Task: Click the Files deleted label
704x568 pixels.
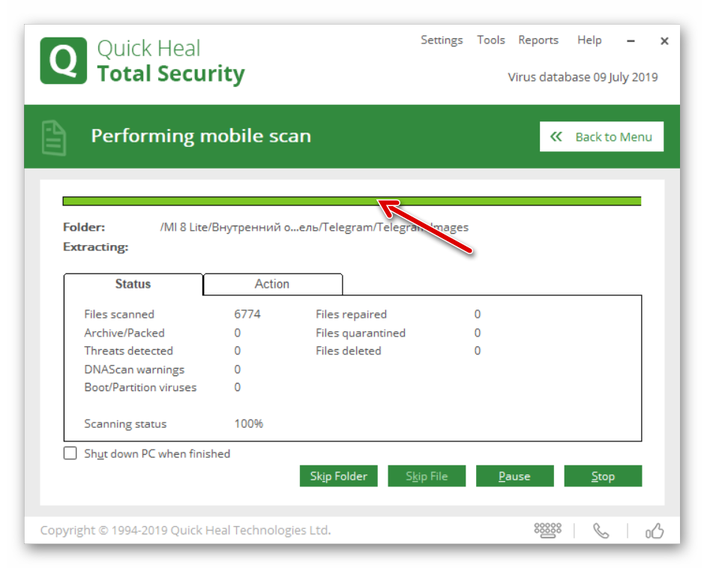Action: pyautogui.click(x=348, y=351)
